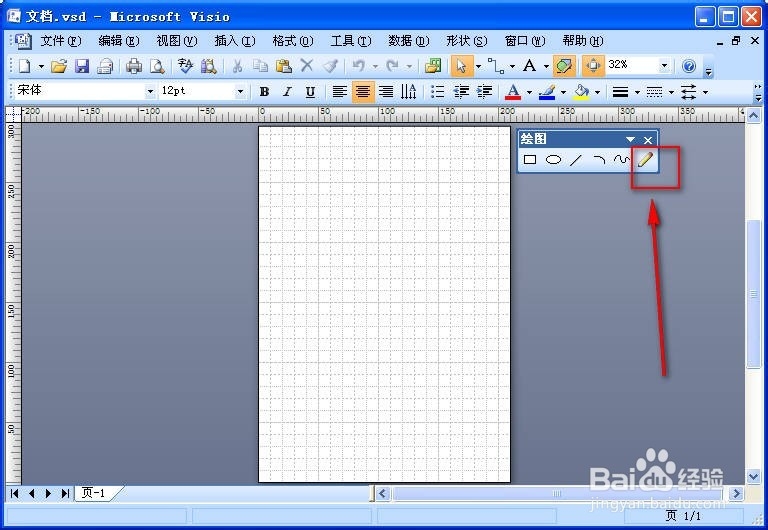Expand the Connector tool dropdown arrow
Screen dimensions: 768x530
pos(512,66)
